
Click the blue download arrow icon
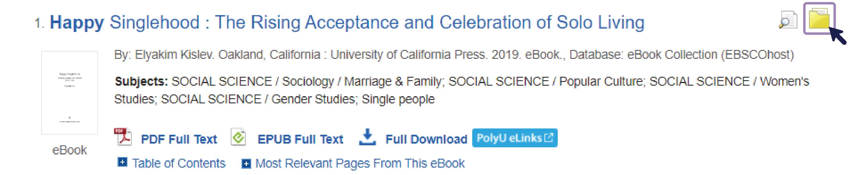[x=367, y=137]
